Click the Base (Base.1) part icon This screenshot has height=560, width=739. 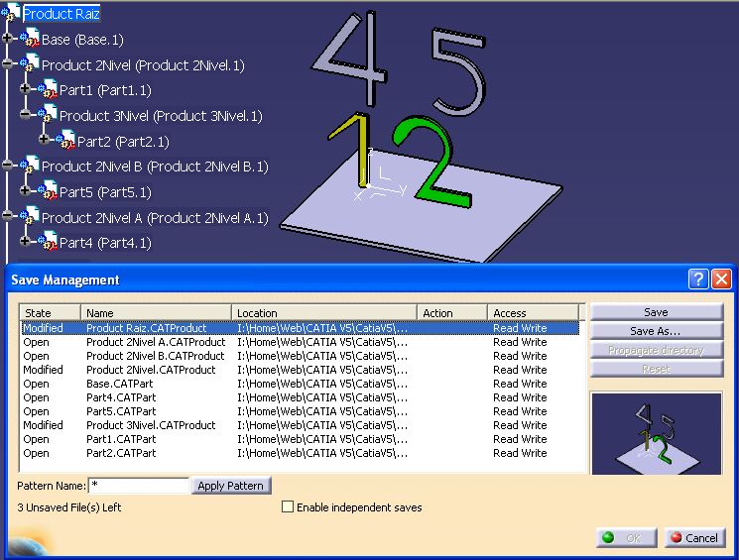click(29, 38)
